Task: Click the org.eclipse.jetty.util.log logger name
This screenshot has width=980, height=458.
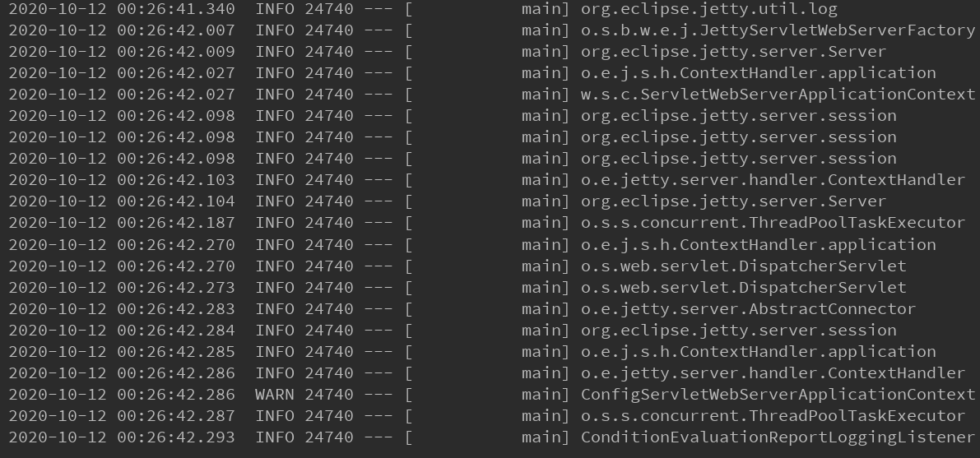Action: point(708,9)
